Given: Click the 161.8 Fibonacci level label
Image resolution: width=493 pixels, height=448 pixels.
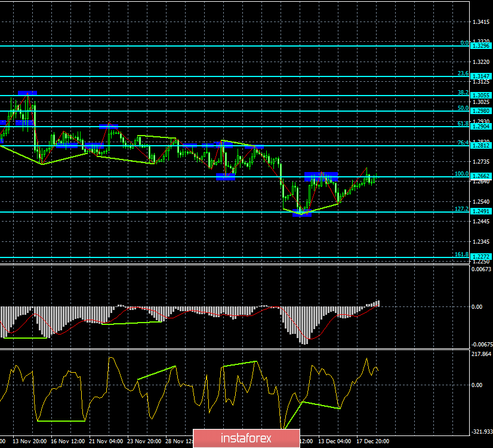Looking at the screenshot, I should pyautogui.click(x=461, y=254).
